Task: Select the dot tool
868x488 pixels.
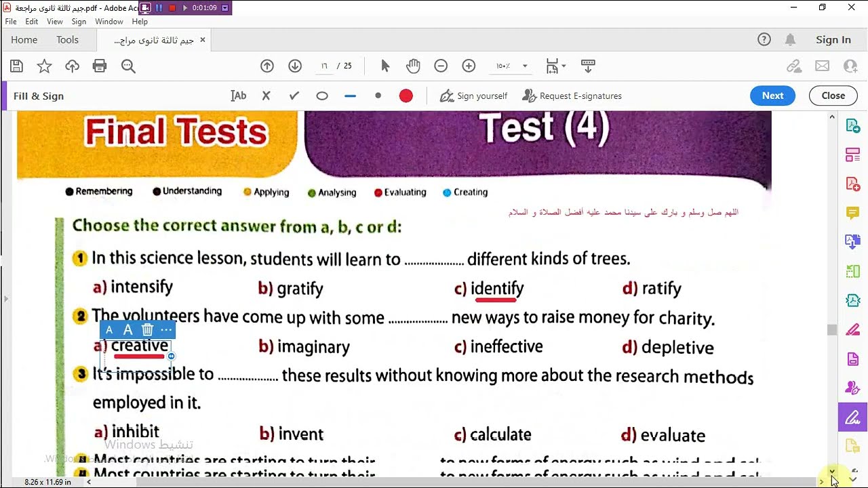Action: pyautogui.click(x=378, y=96)
